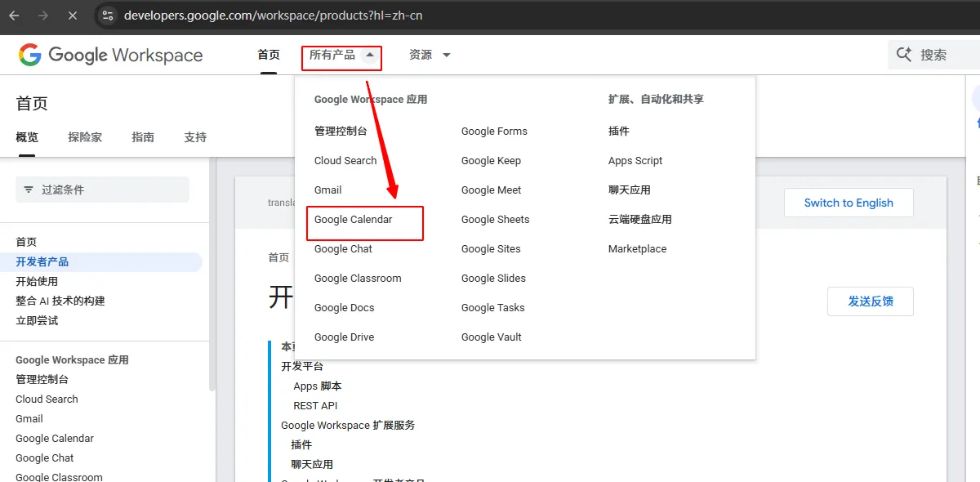Screen dimensions: 980x482
Task: Collapse the 所有产品 dropdown menu
Action: 370,55
